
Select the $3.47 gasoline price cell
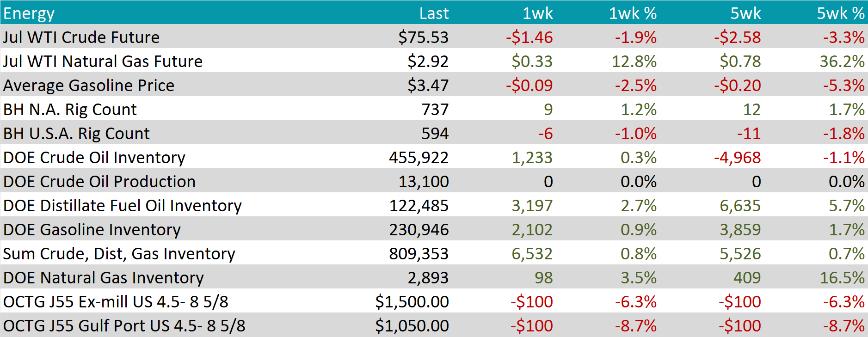(428, 86)
